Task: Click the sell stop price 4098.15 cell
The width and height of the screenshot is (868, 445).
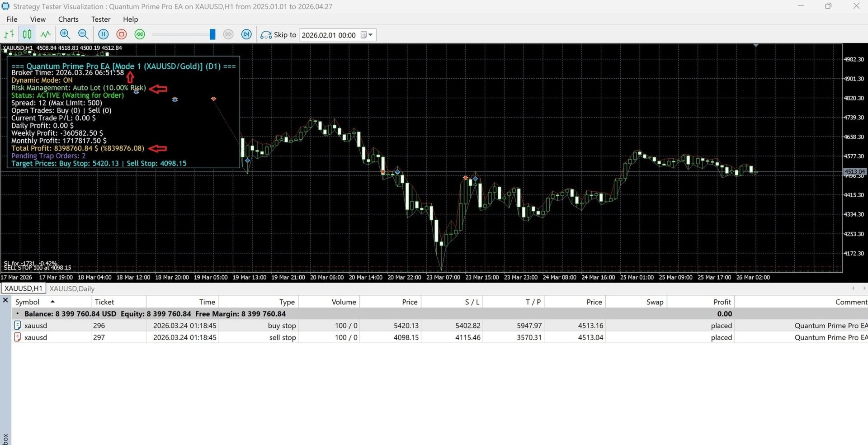Action: coord(406,337)
